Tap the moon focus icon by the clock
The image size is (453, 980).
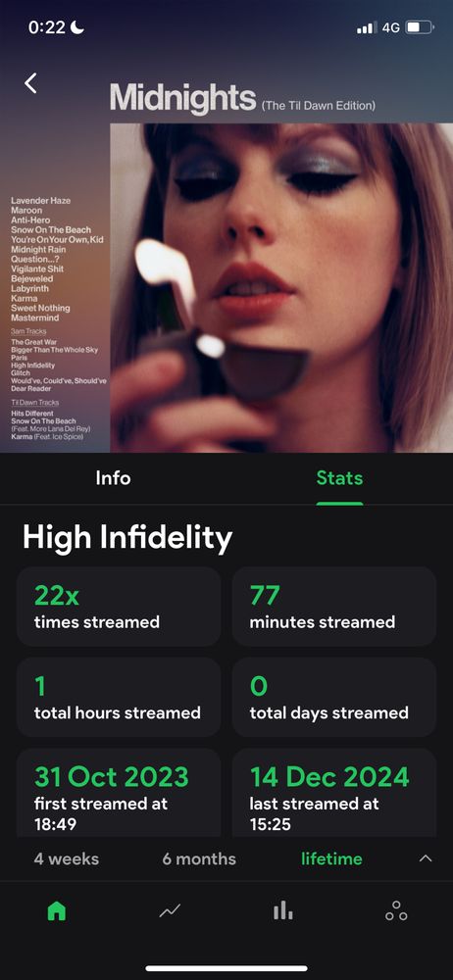pos(77,26)
